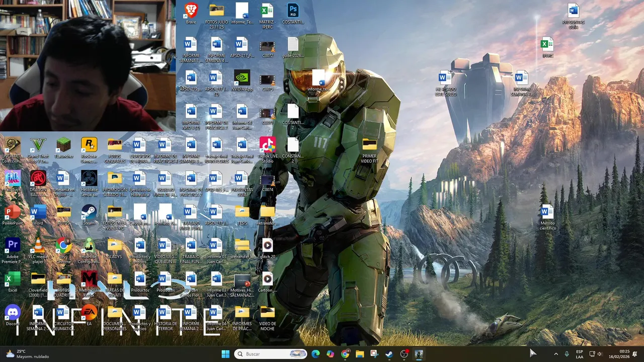Open the Excel desktop shortcut
Viewport: 644px width, 362px height.
pyautogui.click(x=12, y=283)
